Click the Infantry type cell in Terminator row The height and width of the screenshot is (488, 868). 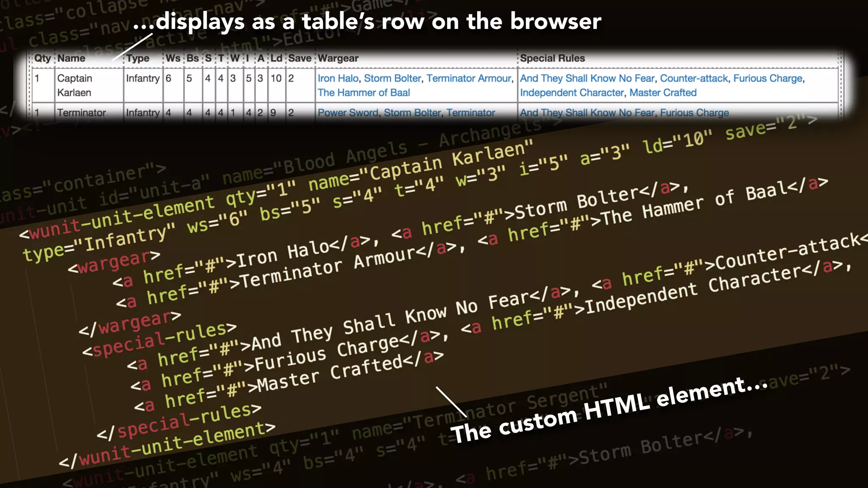[x=143, y=113]
